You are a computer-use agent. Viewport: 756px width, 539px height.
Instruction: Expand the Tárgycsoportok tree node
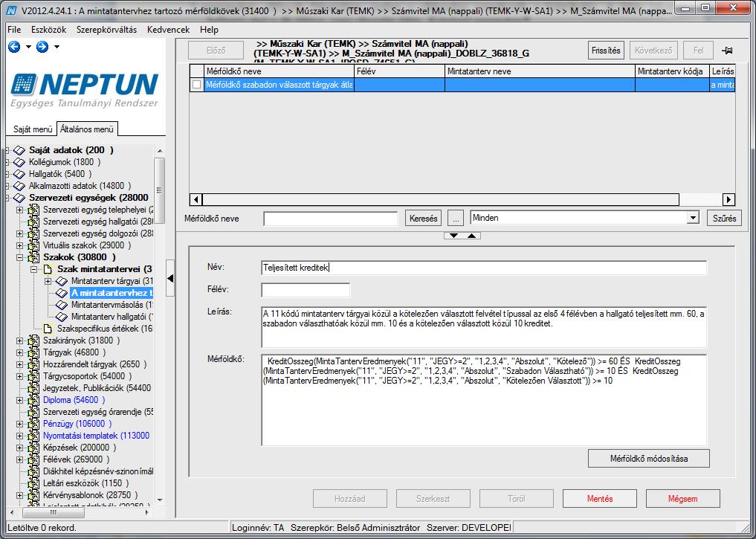[x=20, y=376]
